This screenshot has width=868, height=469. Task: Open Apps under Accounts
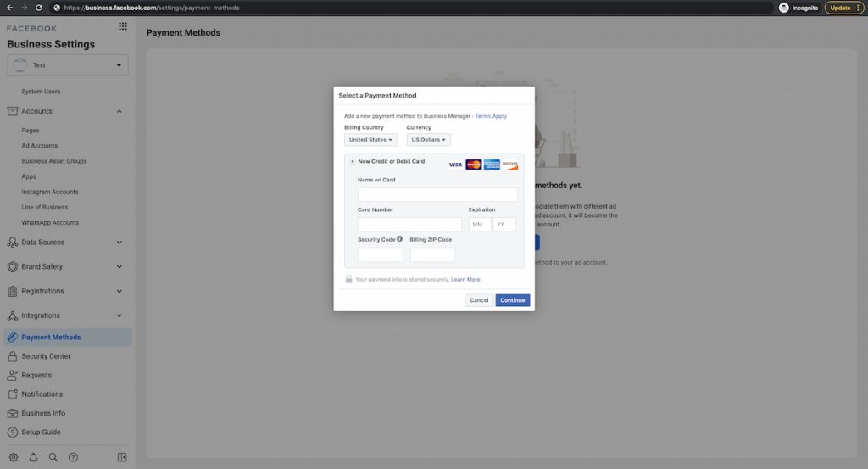pyautogui.click(x=29, y=176)
